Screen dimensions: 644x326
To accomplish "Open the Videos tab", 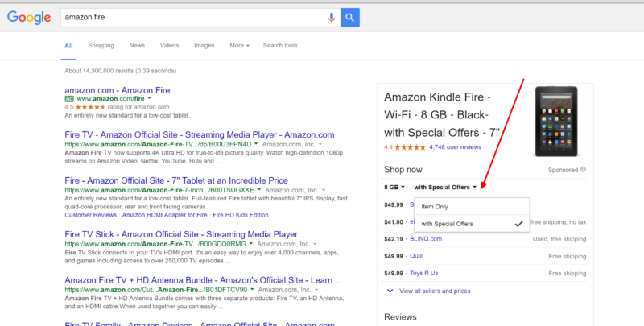I will (170, 46).
